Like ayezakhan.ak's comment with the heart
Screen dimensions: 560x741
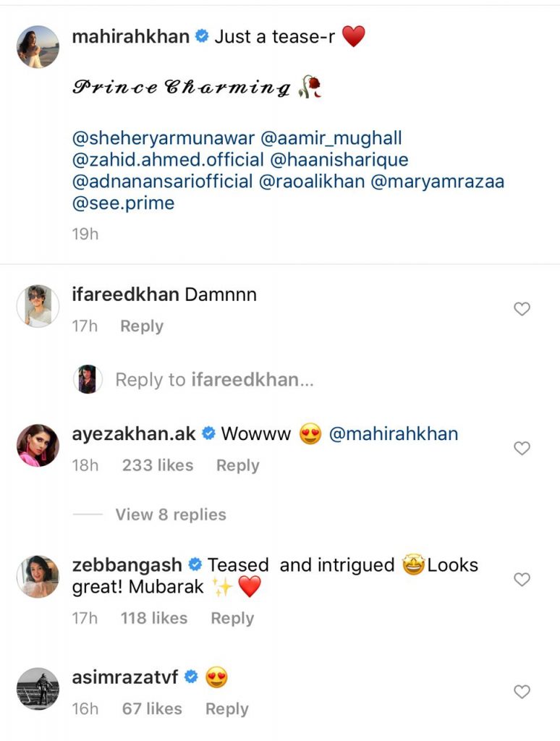pos(522,449)
